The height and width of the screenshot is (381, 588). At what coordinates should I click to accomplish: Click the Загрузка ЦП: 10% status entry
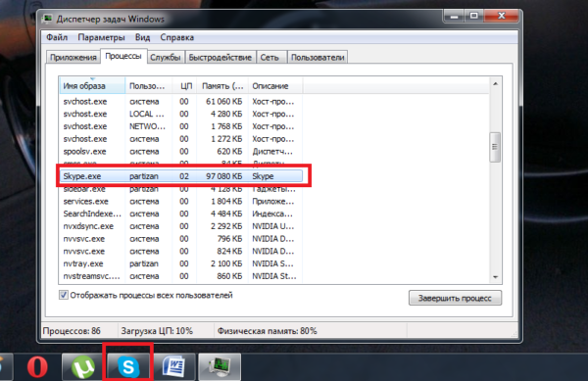(x=157, y=331)
